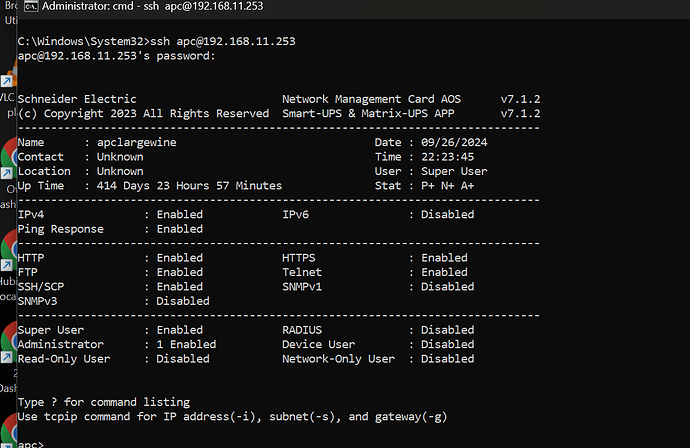Click the Contact 'Unknown' value

120,157
